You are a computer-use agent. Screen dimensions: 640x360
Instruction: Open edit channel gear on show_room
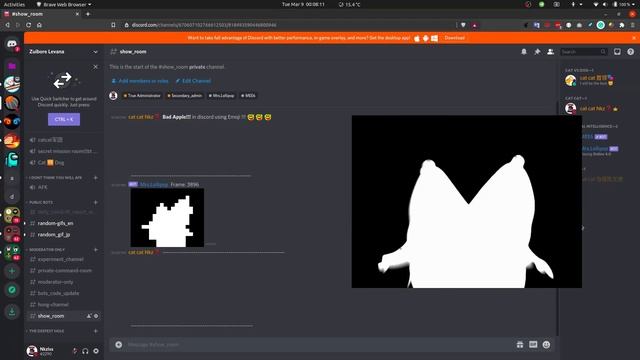click(96, 316)
